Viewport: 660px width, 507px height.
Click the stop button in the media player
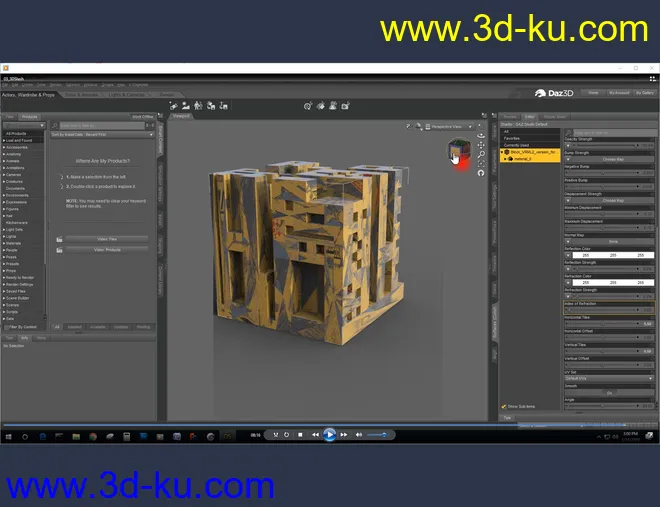pyautogui.click(x=300, y=435)
